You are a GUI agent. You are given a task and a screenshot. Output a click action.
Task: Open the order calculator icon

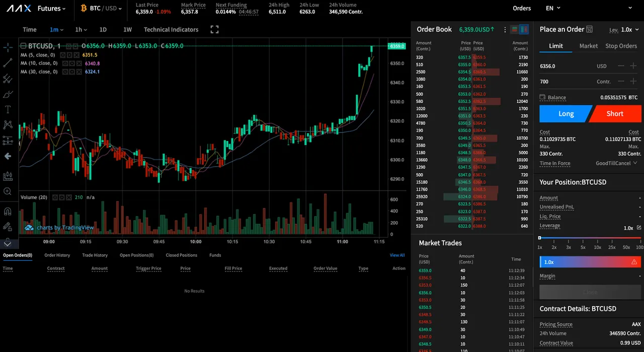589,30
